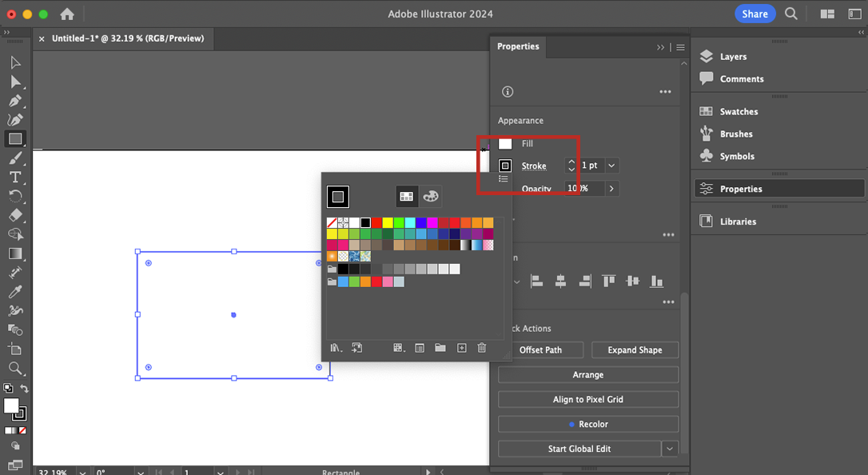Vertical align top icon
868x475 pixels.
click(x=609, y=281)
